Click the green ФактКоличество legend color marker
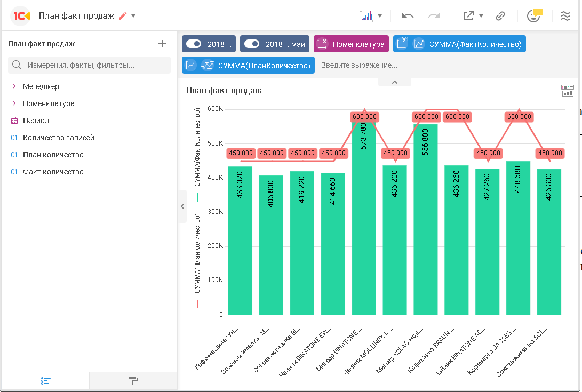Viewport: 582px width, 392px height. pyautogui.click(x=197, y=197)
